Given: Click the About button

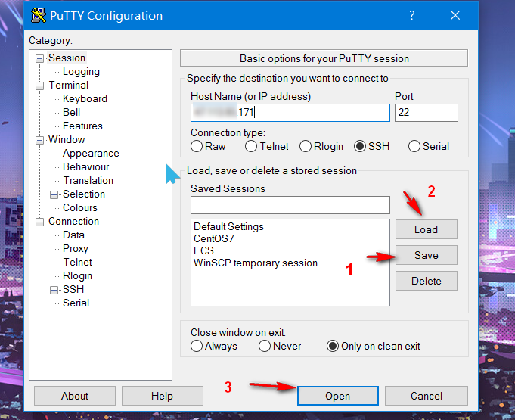Looking at the screenshot, I should (x=75, y=396).
